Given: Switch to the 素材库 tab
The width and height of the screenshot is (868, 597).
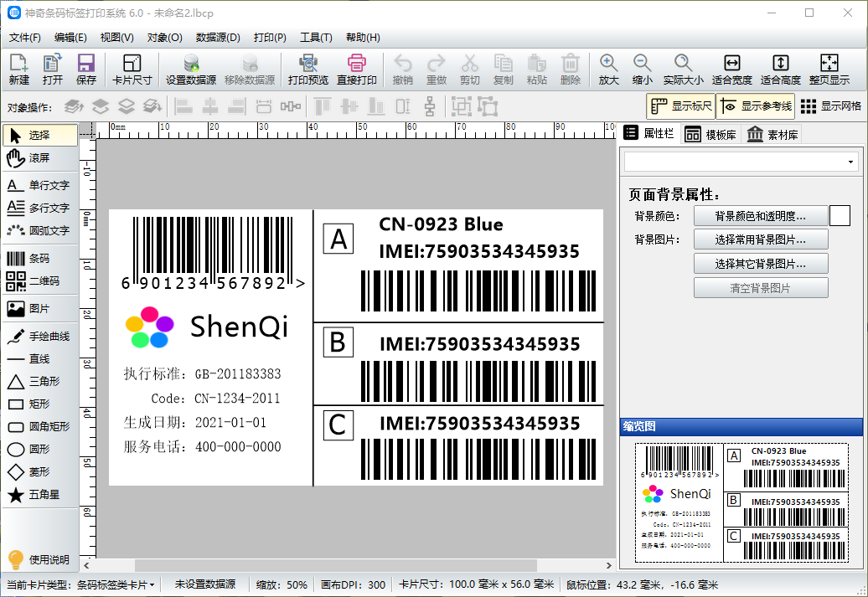Looking at the screenshot, I should point(772,135).
